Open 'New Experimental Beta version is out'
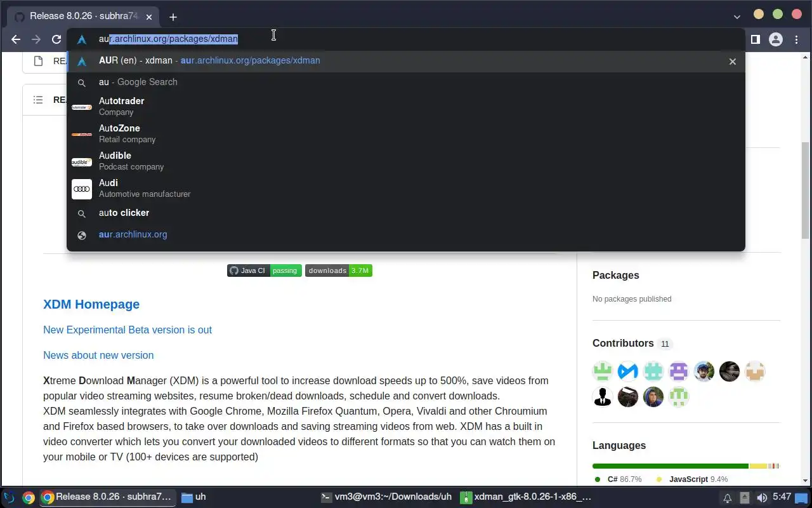This screenshot has height=508, width=812. [128, 330]
